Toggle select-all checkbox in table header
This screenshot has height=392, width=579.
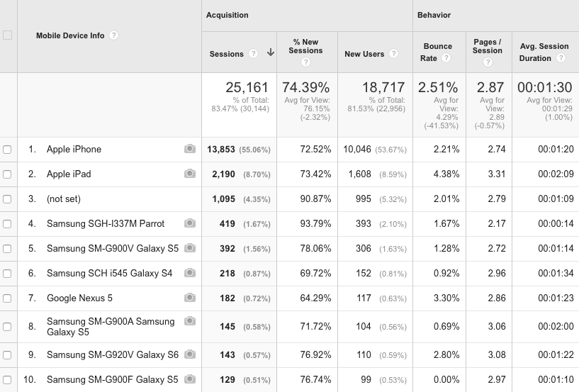click(x=7, y=35)
